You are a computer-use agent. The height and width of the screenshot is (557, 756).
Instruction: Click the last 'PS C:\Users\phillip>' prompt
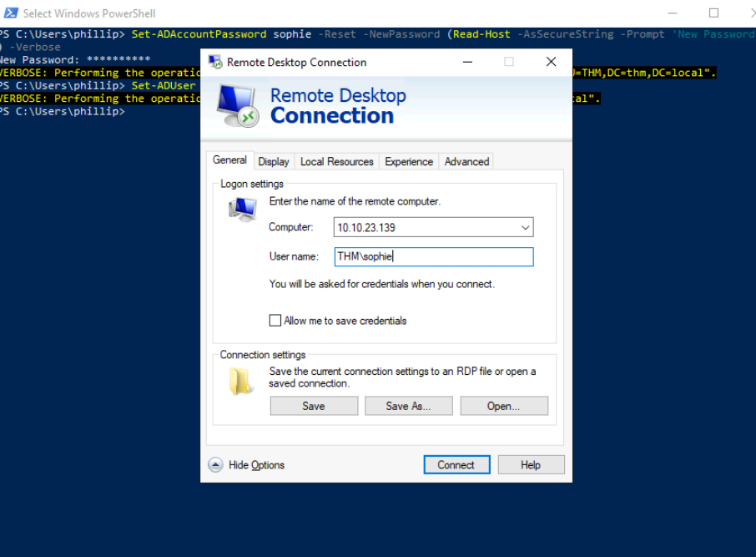(x=63, y=112)
